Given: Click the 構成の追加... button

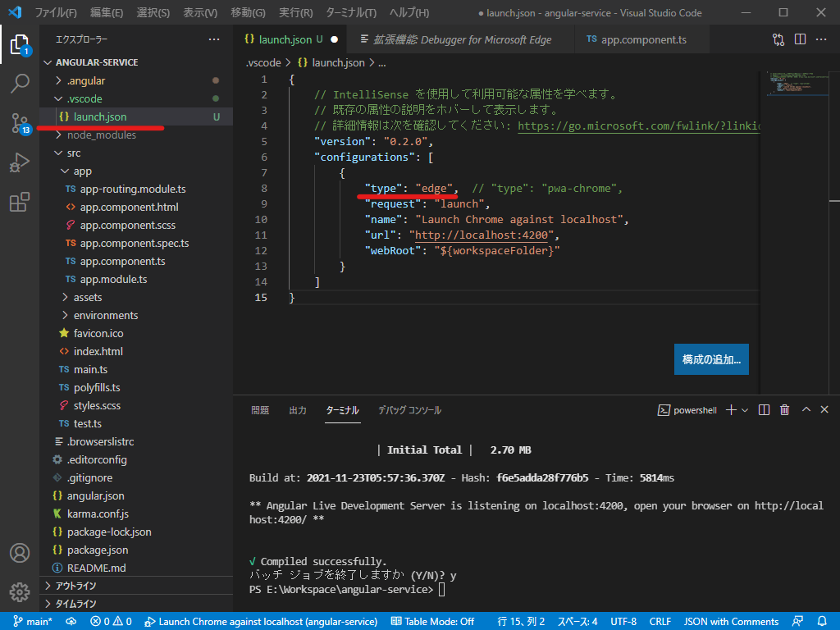Looking at the screenshot, I should click(711, 359).
